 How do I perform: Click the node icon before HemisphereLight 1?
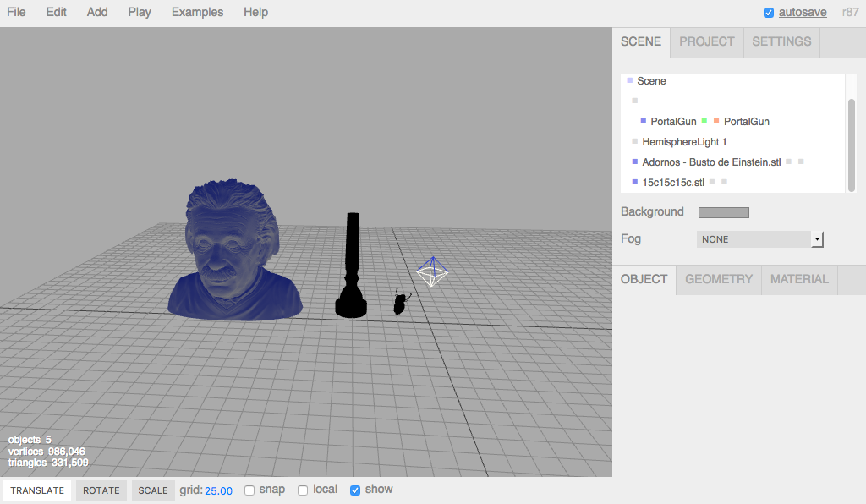[633, 141]
